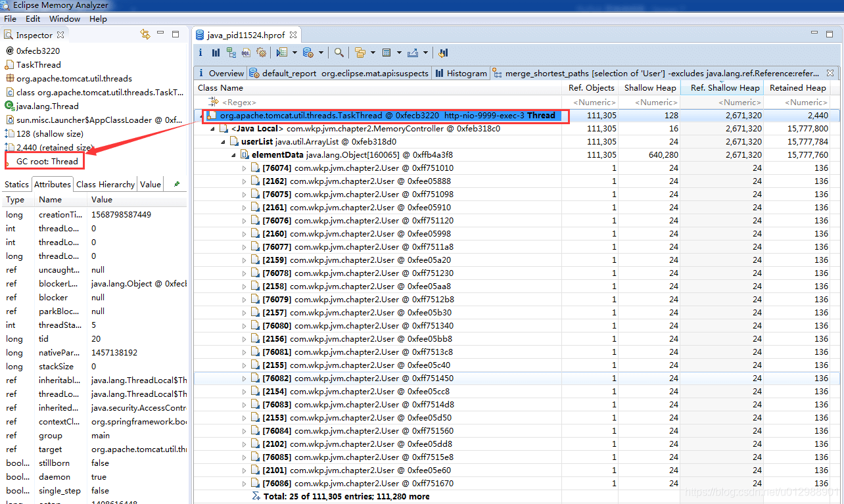Open Histogram via toolbar bar-chart icon
Viewport: 844px width, 504px height.
216,53
